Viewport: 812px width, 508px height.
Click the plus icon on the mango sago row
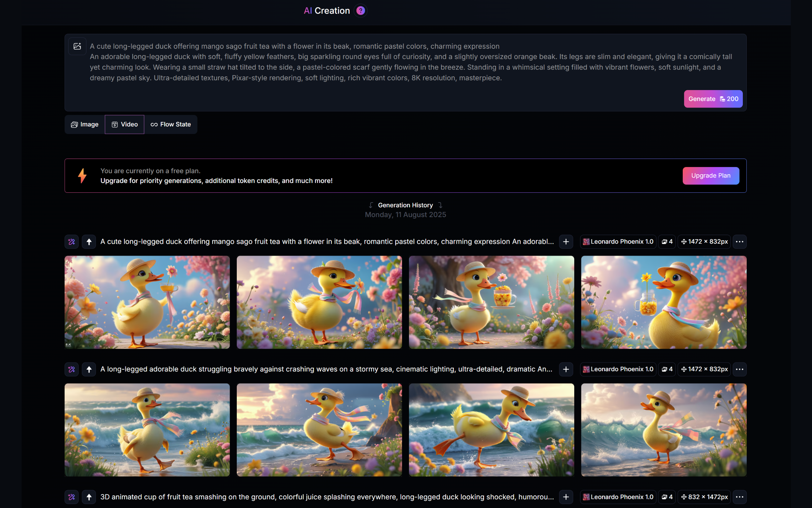566,241
